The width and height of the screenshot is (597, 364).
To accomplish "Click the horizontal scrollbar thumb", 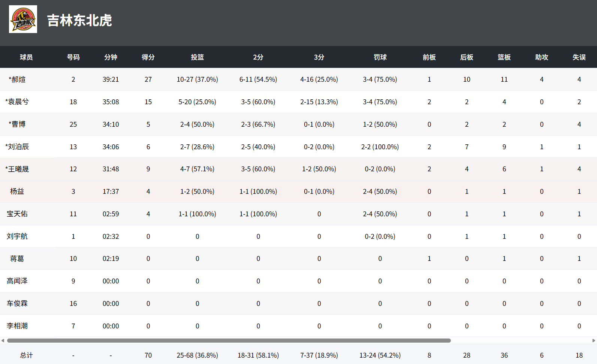I will click(229, 341).
